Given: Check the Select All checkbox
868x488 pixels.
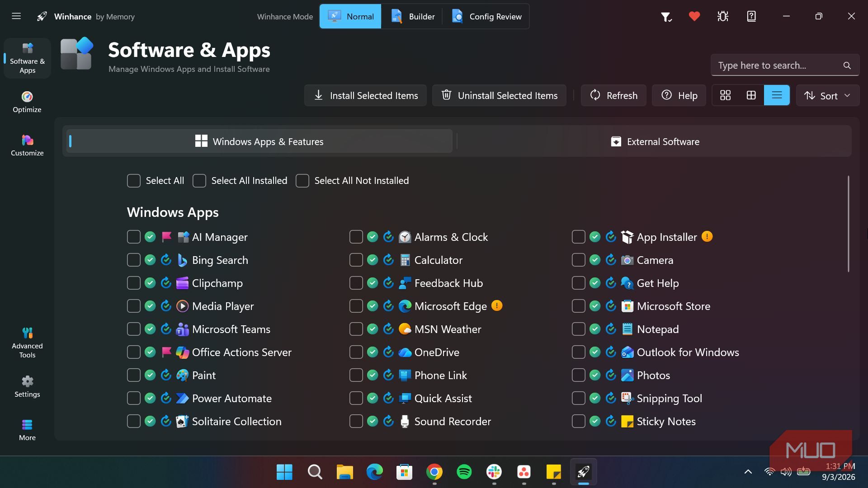Looking at the screenshot, I should [x=134, y=180].
